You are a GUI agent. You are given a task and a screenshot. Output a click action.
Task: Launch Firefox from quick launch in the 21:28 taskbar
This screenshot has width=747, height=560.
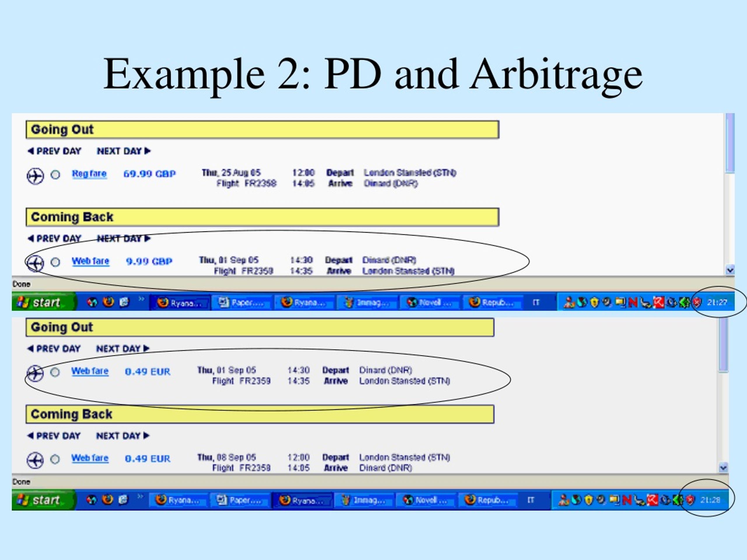pos(108,500)
